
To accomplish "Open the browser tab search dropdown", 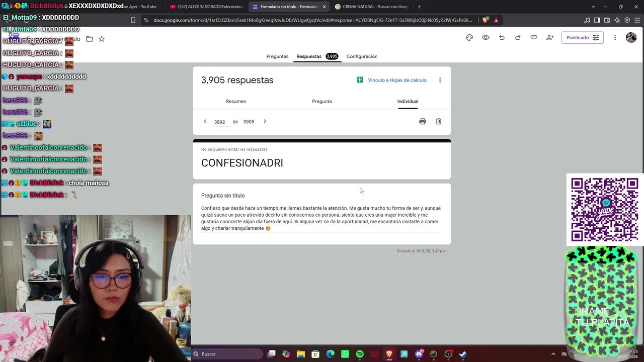I will pos(593,7).
